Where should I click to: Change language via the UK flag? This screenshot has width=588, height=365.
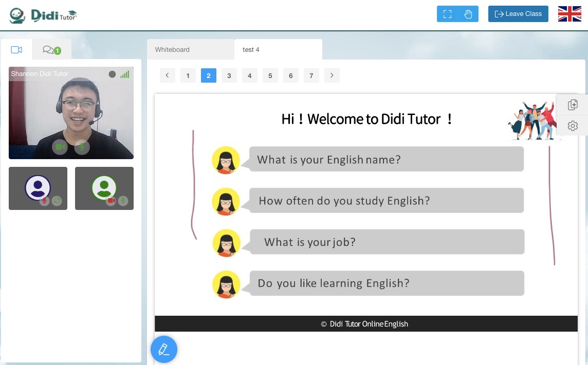click(569, 14)
